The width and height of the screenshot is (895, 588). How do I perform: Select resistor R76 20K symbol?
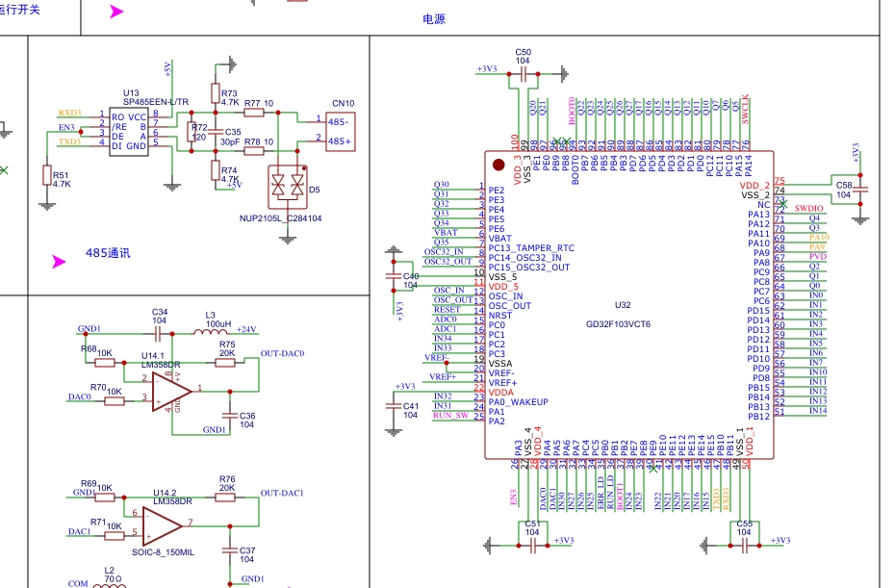[x=225, y=498]
